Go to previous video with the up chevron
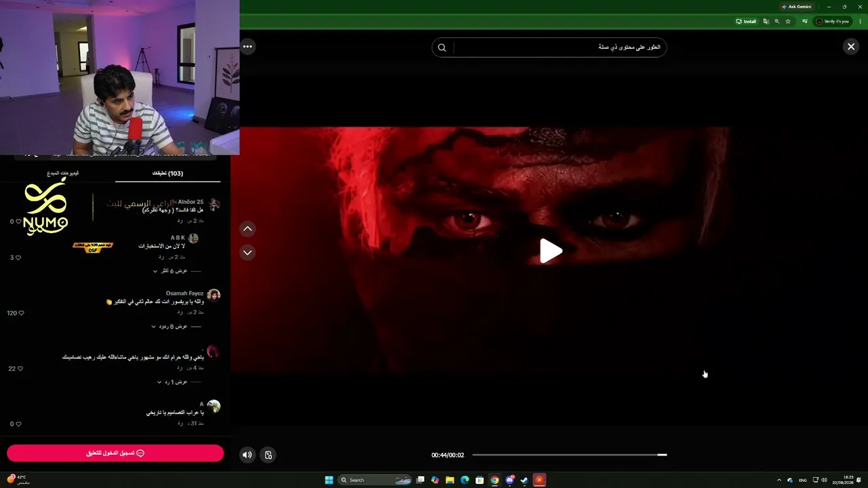 [248, 229]
